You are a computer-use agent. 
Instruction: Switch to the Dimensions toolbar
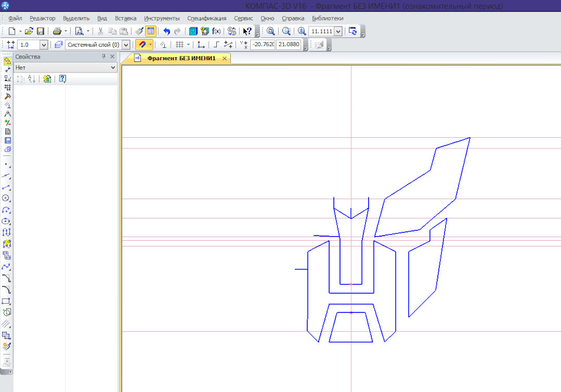point(8,70)
